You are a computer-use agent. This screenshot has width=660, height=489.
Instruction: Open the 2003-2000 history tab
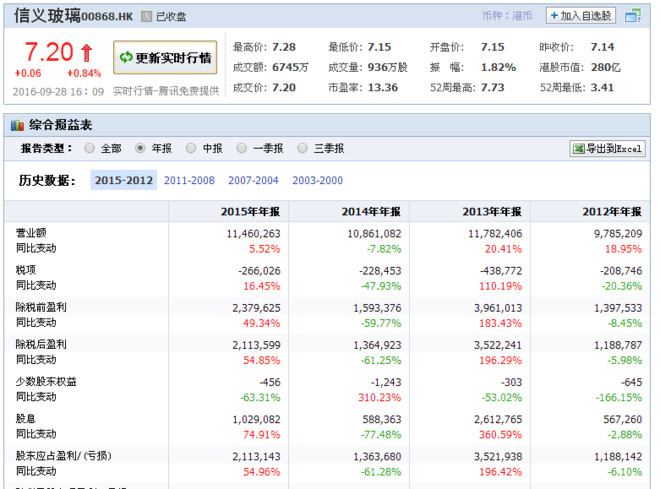(x=317, y=180)
